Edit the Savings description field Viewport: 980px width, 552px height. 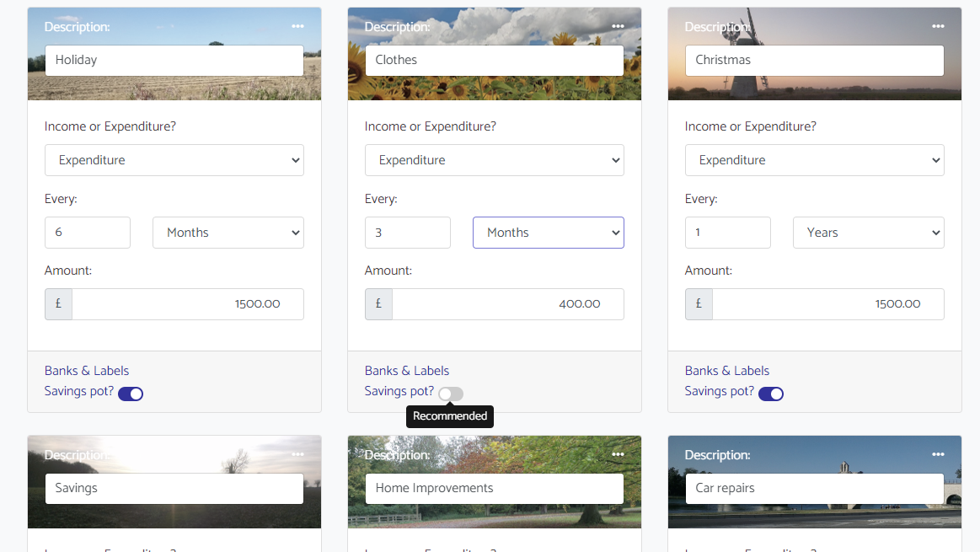(x=174, y=488)
